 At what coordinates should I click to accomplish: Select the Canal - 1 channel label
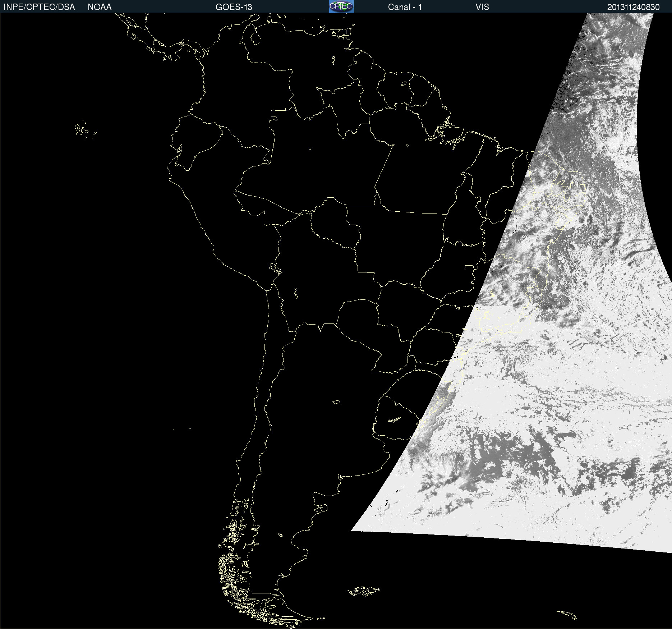tap(405, 7)
